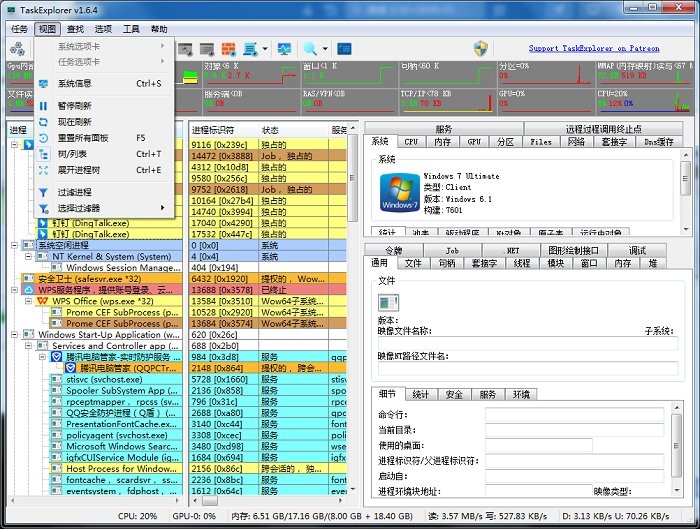Collapse the 系统空闲进程 tree node
The height and width of the screenshot is (529, 700).
(x=15, y=245)
